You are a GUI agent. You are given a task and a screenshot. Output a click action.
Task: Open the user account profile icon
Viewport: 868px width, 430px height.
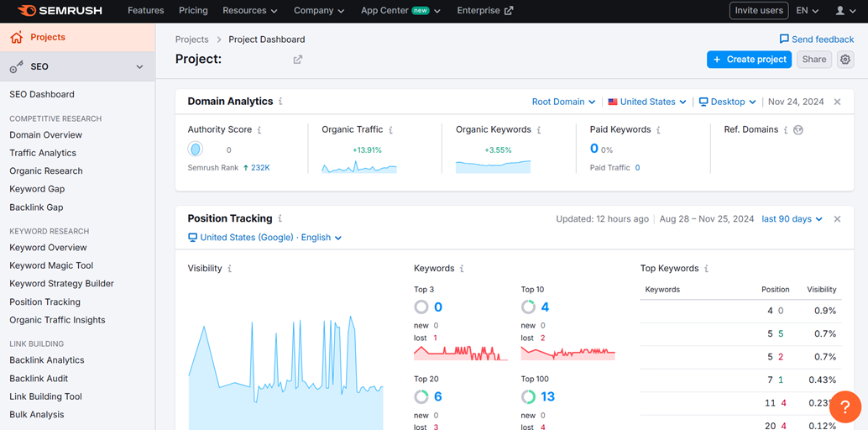coord(840,11)
